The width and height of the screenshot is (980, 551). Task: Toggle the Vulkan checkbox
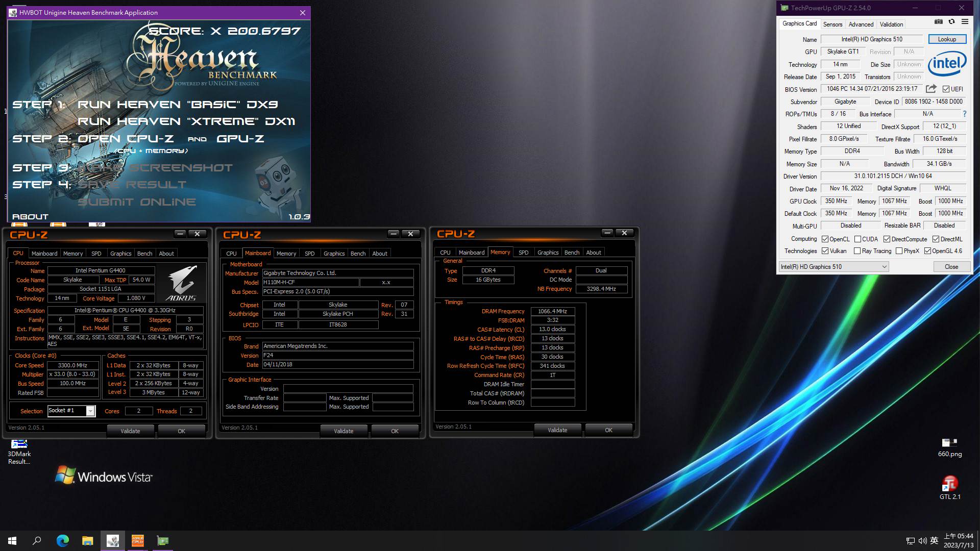click(825, 251)
